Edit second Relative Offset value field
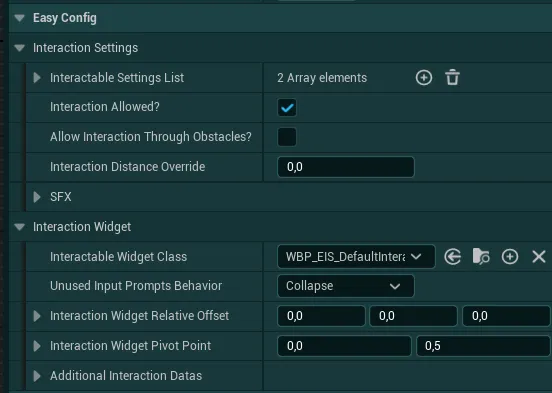Screen dimensions: 552x393 [413, 316]
